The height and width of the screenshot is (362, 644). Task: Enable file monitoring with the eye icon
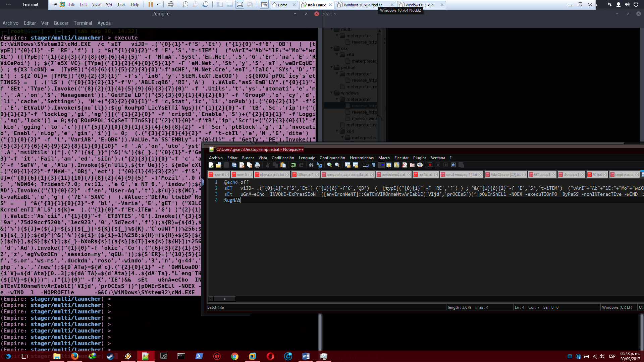click(420, 165)
